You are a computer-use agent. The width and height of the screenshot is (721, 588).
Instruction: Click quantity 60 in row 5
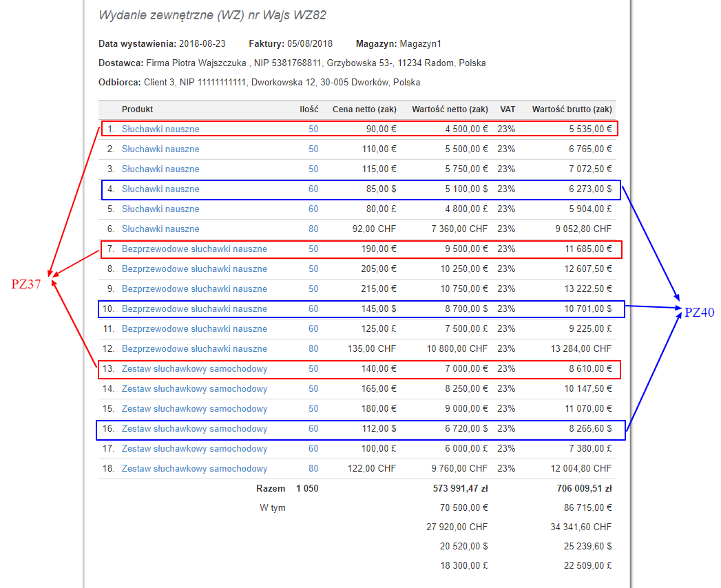coord(313,209)
